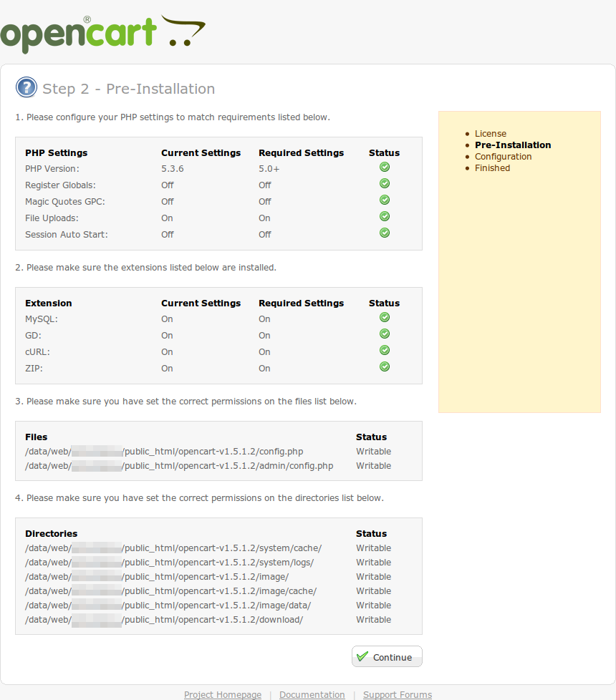616x700 pixels.
Task: Click the green status check for PHP Version
Action: tap(385, 167)
